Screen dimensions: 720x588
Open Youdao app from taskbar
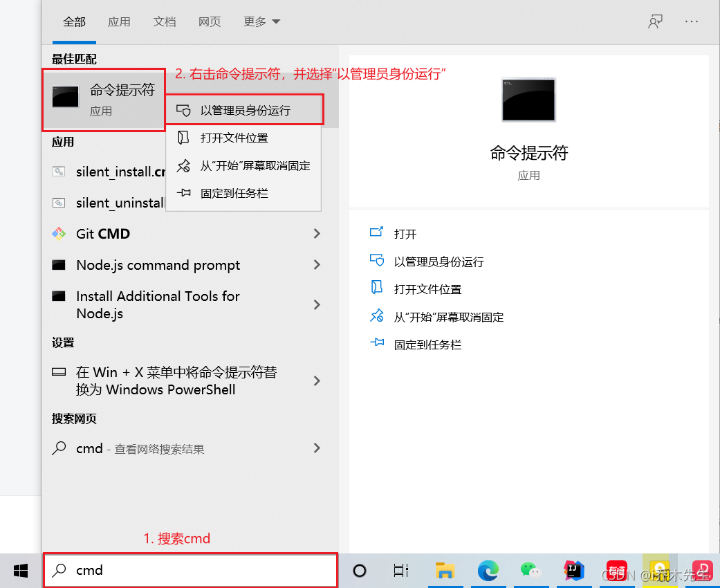(x=616, y=571)
